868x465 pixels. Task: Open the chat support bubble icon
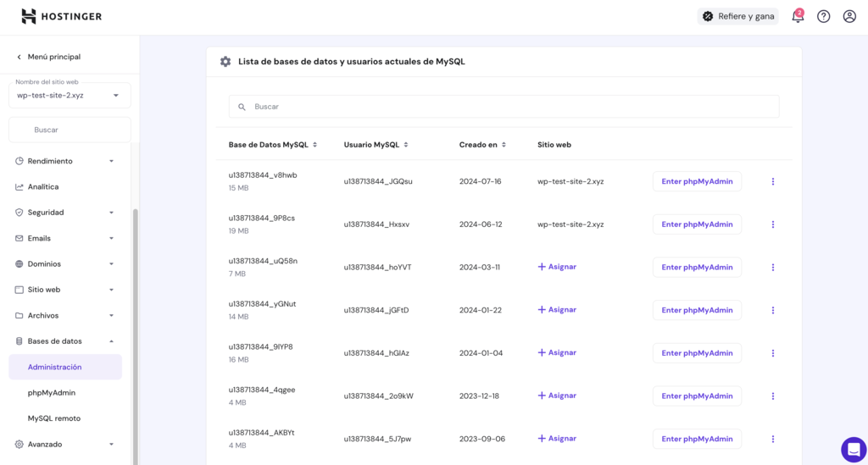point(853,449)
